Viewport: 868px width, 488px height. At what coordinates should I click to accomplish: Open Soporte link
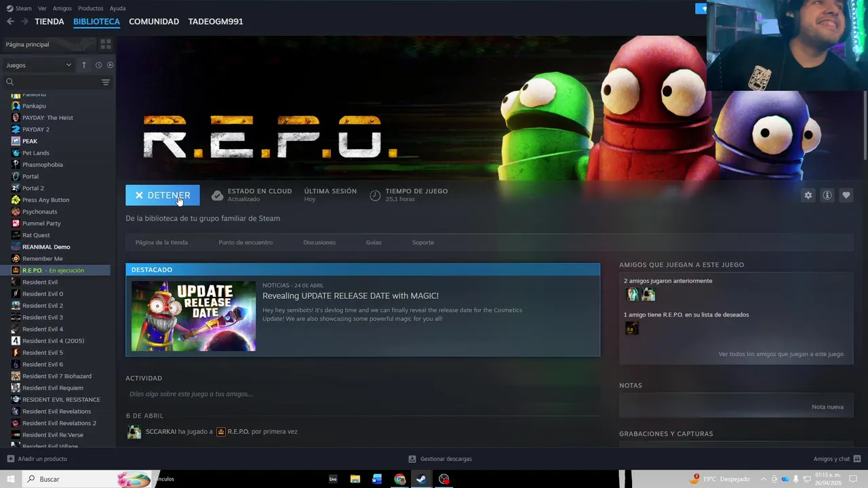[x=422, y=242]
